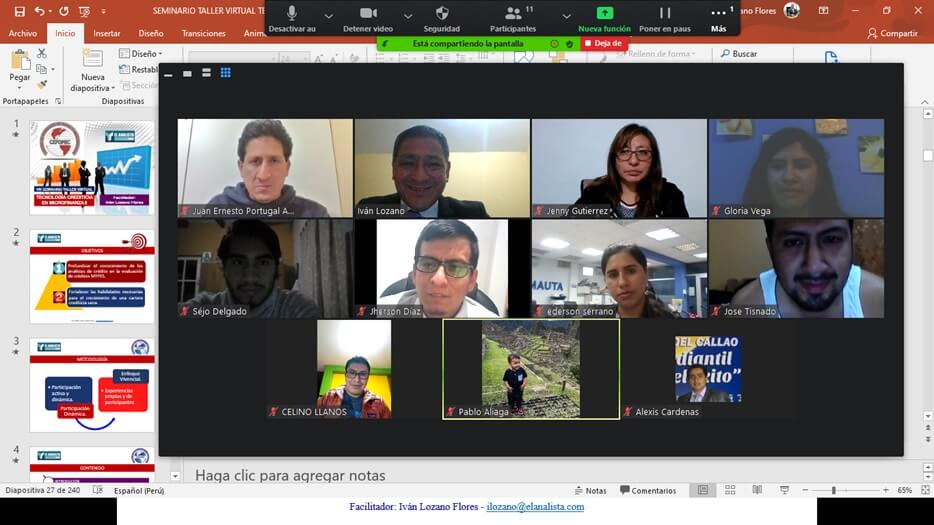Viewport: 934px width, 525px height.
Task: Toggle the Comentarios pane
Action: [x=648, y=491]
